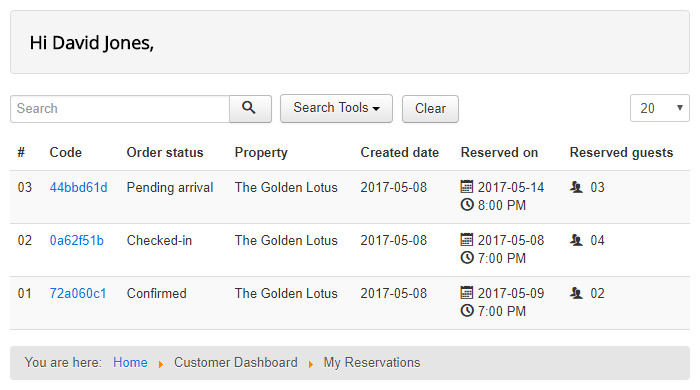
Task: Expand the 20 items-per-page selector
Action: pyautogui.click(x=660, y=108)
